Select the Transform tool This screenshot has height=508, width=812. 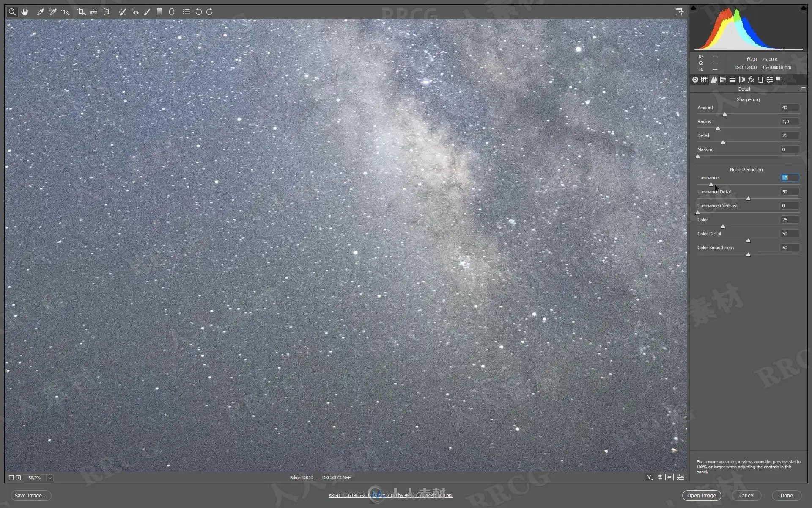107,12
